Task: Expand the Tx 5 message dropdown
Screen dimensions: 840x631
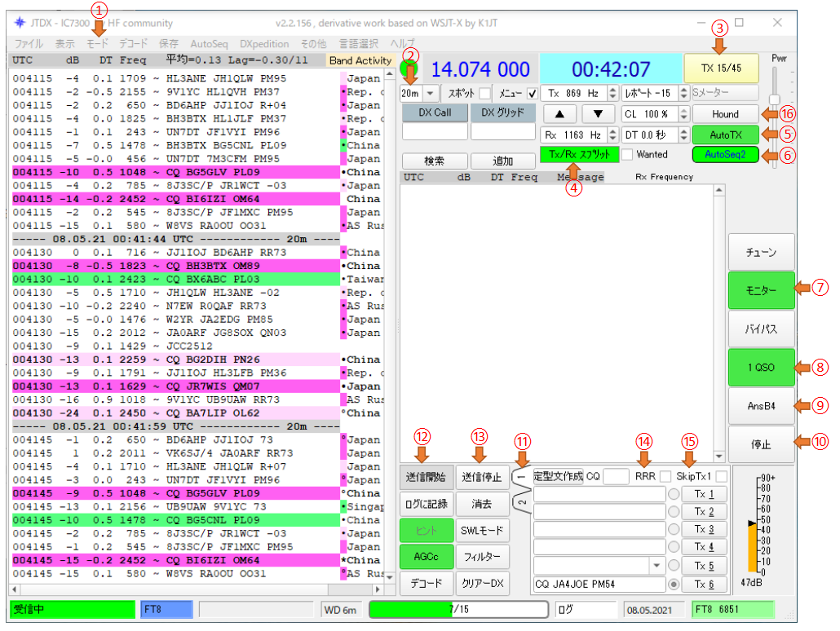Action: (x=657, y=565)
